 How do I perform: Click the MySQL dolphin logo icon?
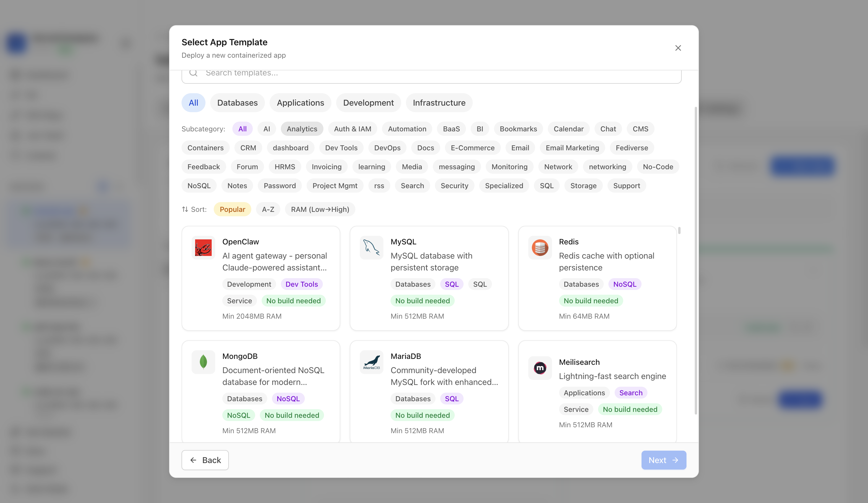pos(371,248)
